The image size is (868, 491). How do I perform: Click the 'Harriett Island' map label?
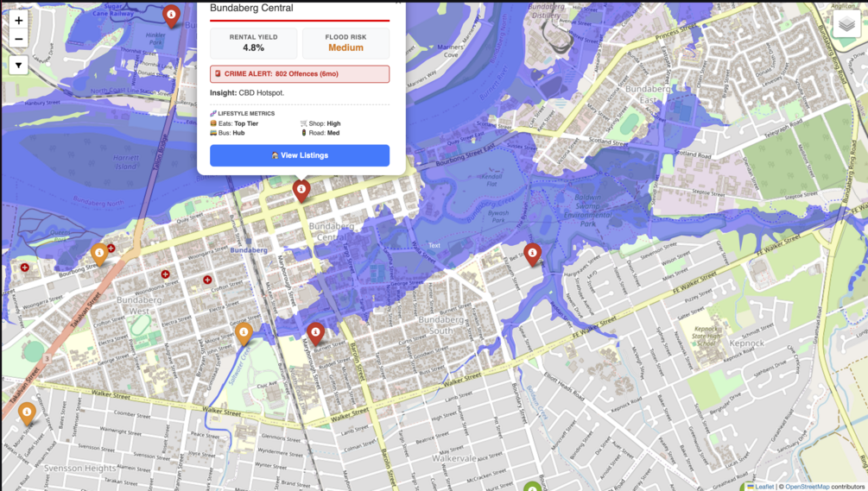click(x=125, y=162)
